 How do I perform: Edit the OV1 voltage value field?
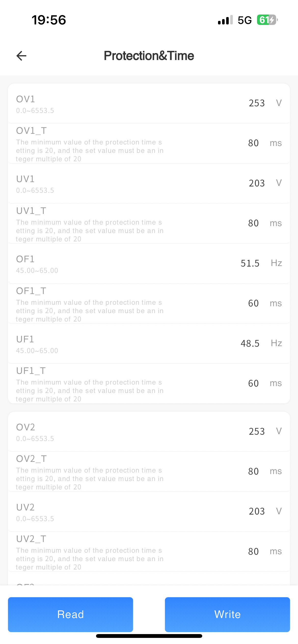(256, 103)
